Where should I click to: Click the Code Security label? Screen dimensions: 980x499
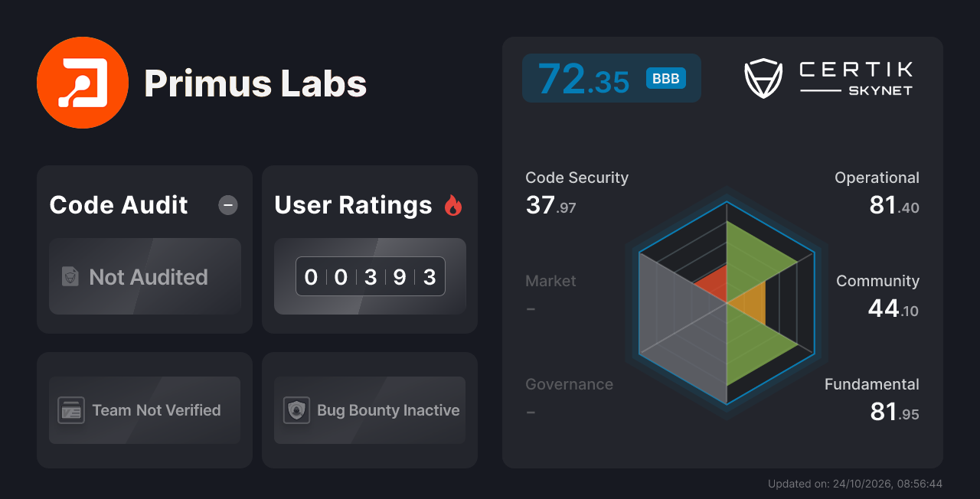[577, 178]
